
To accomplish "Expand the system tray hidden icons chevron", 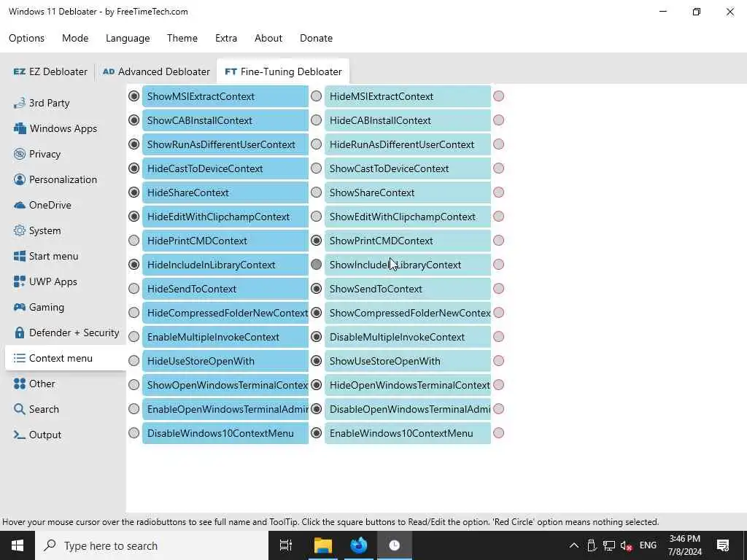I will tap(574, 545).
